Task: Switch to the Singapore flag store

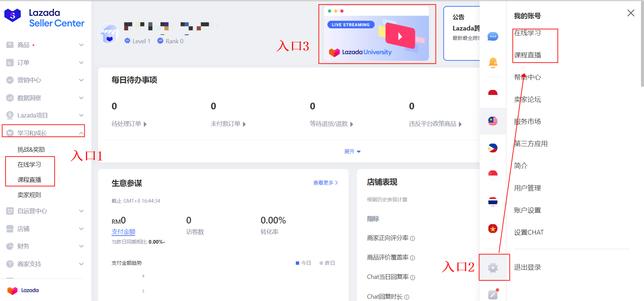Action: [x=493, y=174]
